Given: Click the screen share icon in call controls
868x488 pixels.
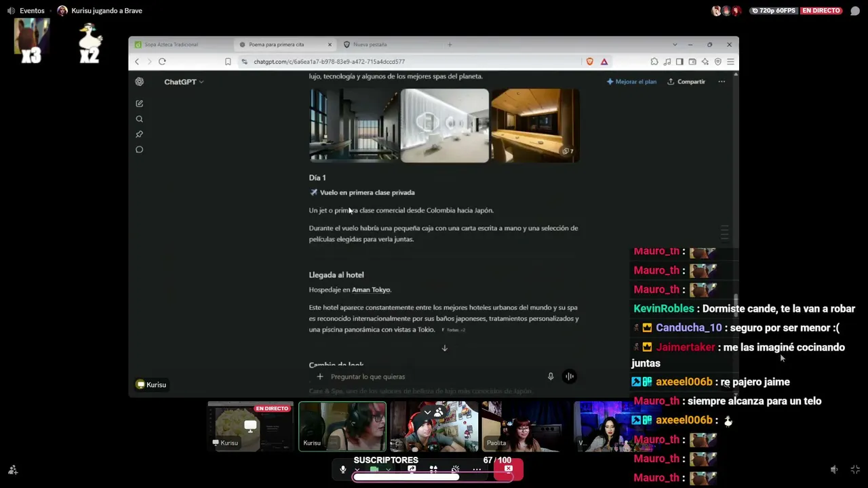Looking at the screenshot, I should pyautogui.click(x=412, y=469).
